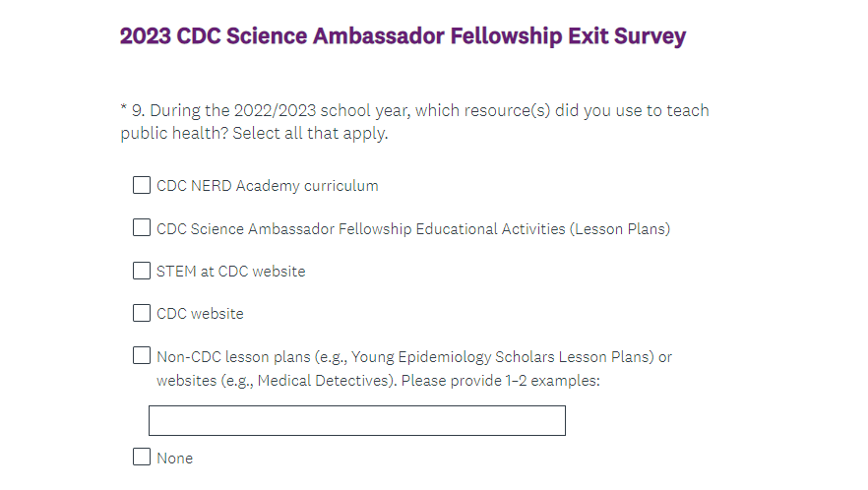The width and height of the screenshot is (868, 490).
Task: Click the 2023 CDC Exit Survey title
Action: 403,36
